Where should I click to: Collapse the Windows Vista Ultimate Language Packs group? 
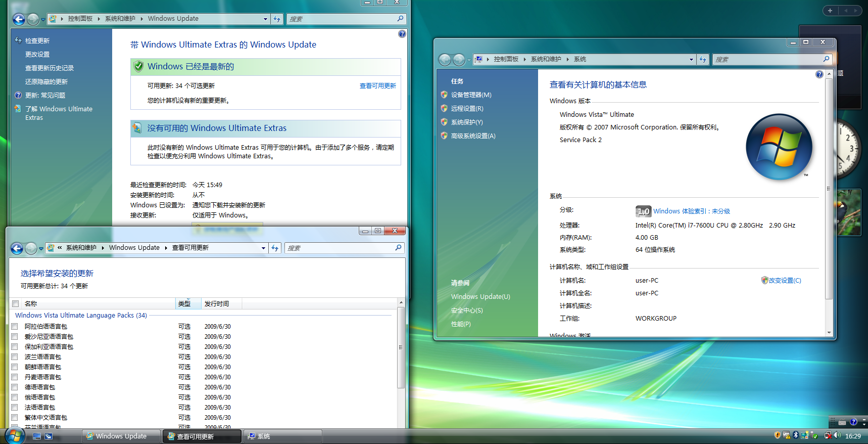click(x=81, y=316)
